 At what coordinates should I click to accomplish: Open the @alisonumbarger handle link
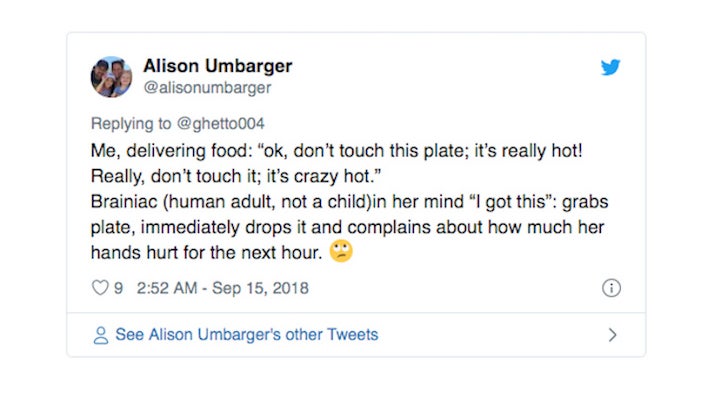(x=207, y=88)
